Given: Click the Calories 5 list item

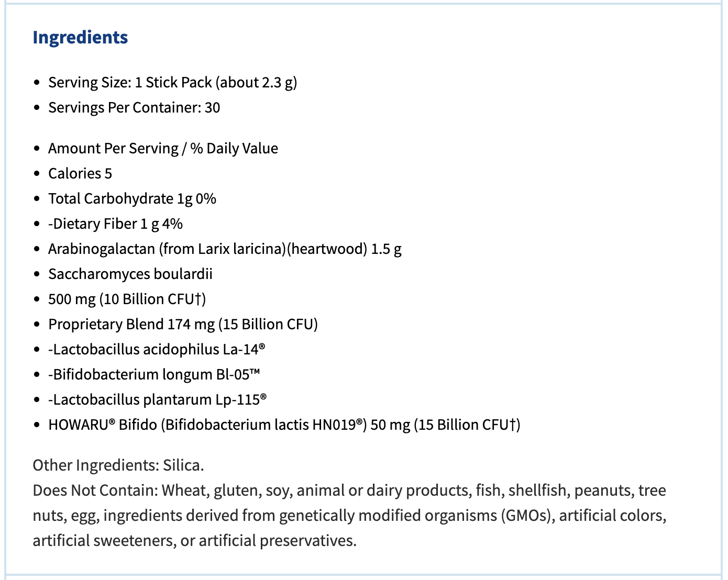Looking at the screenshot, I should (80, 174).
